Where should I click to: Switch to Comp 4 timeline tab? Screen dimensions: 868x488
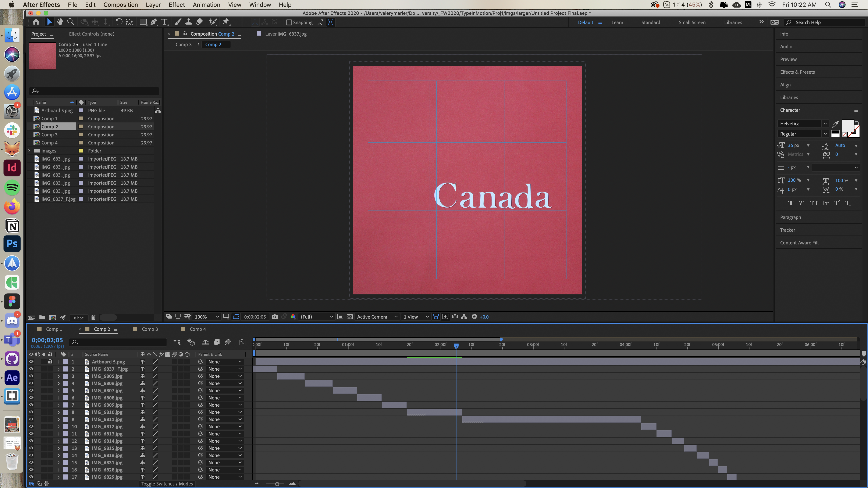click(x=198, y=329)
